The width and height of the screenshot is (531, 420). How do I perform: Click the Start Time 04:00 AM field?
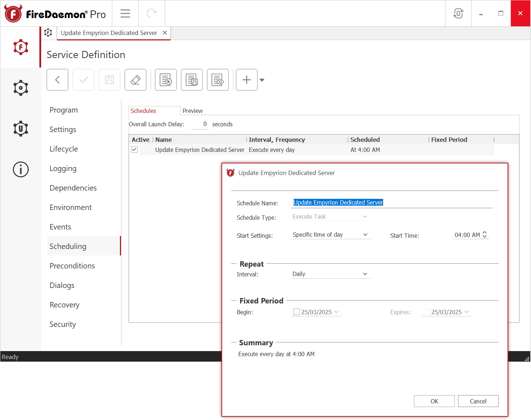(x=467, y=235)
